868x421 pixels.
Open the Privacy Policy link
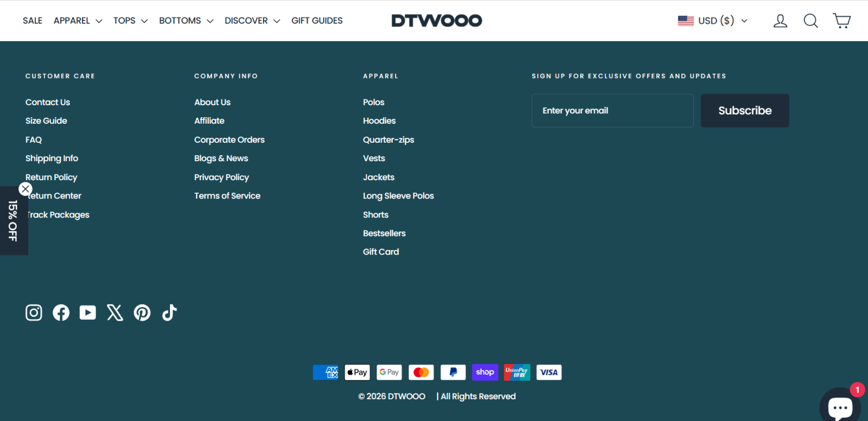221,177
